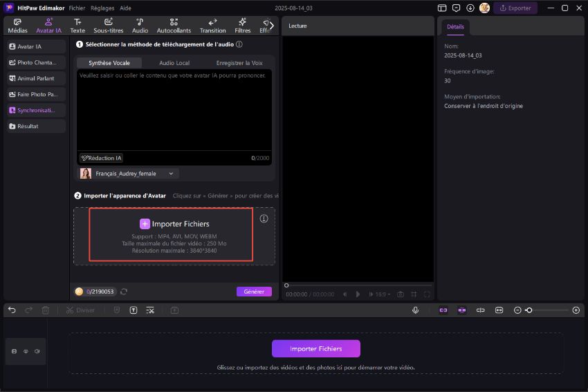Open the Français_Audrey_female voice dropdown

[128, 173]
